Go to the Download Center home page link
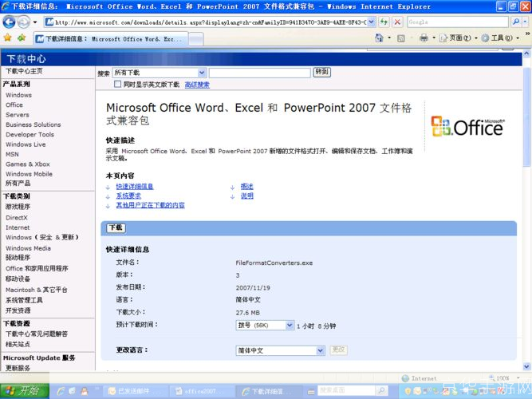532x399 pixels. [x=24, y=71]
